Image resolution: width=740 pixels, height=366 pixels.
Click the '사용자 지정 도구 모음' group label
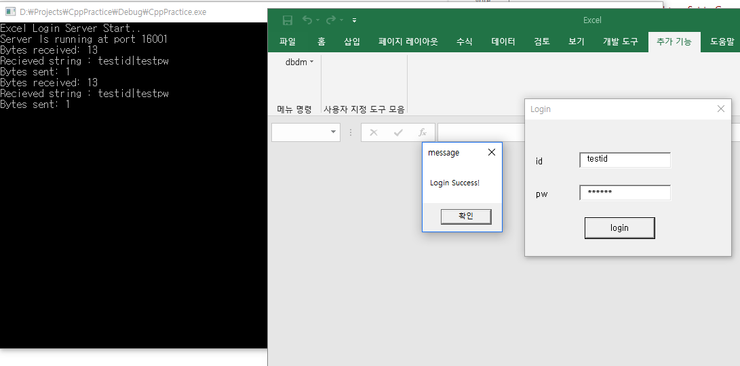pyautogui.click(x=364, y=109)
